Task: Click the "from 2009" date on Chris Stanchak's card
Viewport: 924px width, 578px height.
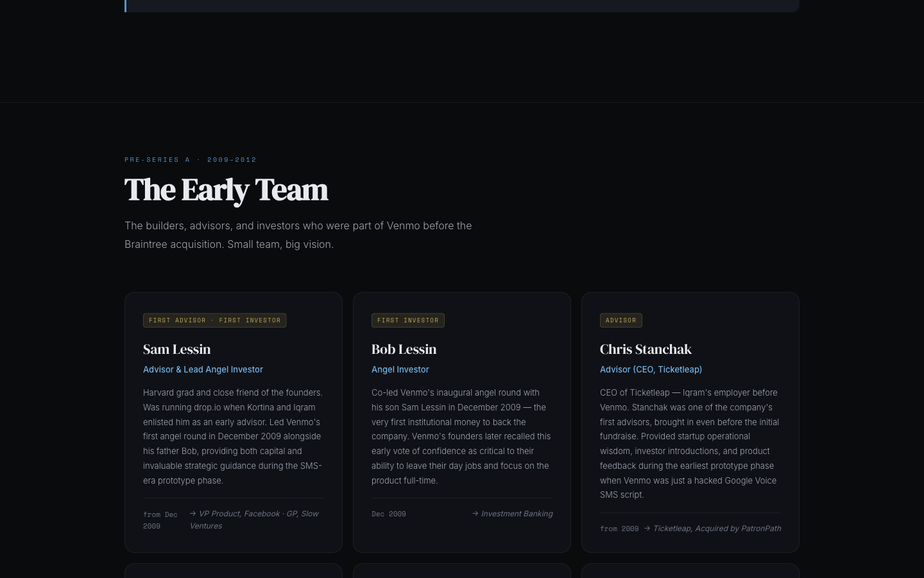Action: [x=619, y=529]
